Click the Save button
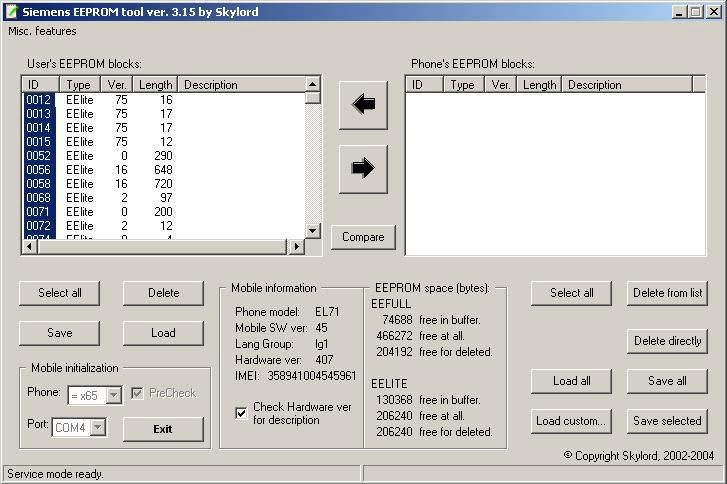The image size is (727, 484). (x=59, y=333)
